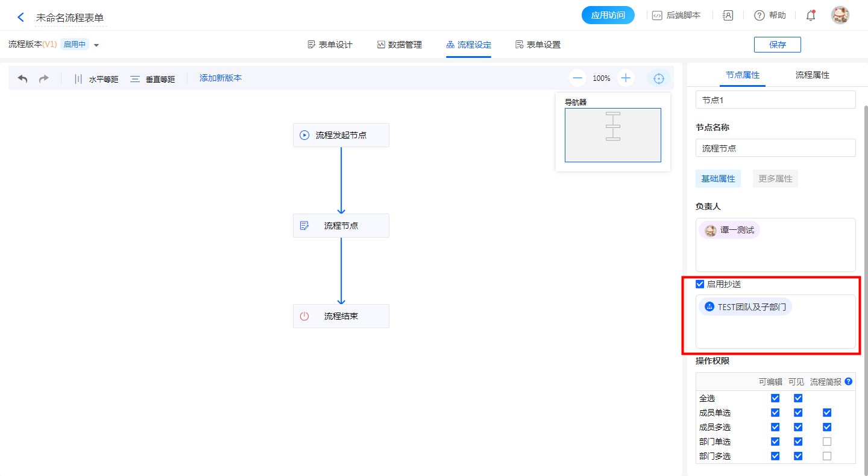Image resolution: width=868 pixels, height=476 pixels.
Task: Click the 保存 button
Action: [777, 45]
